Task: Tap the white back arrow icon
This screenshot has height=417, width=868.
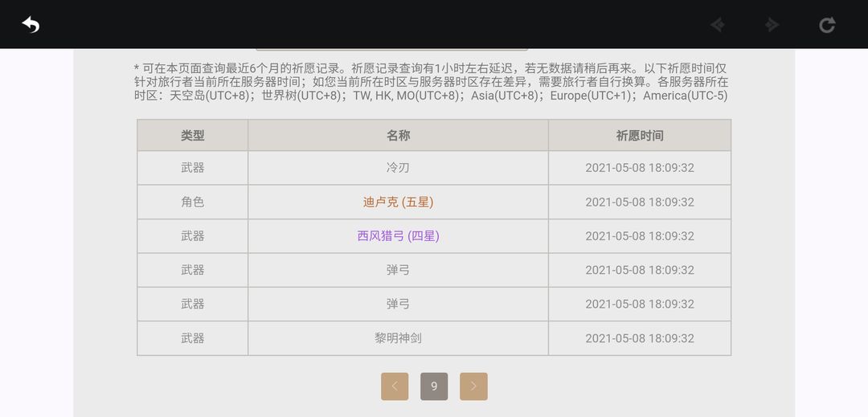Action: click(31, 24)
